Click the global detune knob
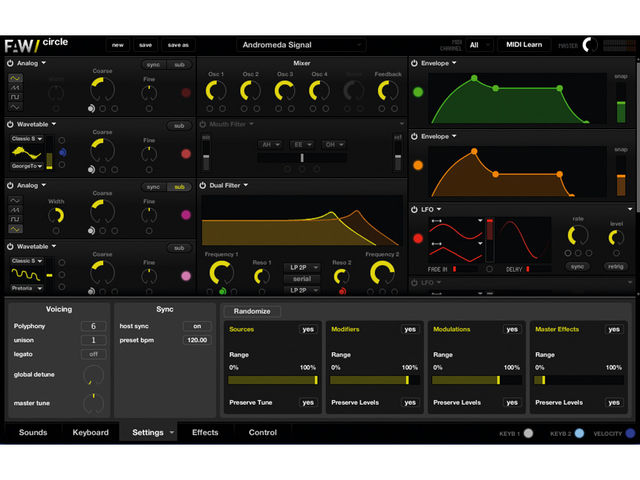Image resolution: width=640 pixels, height=480 pixels. point(93,375)
